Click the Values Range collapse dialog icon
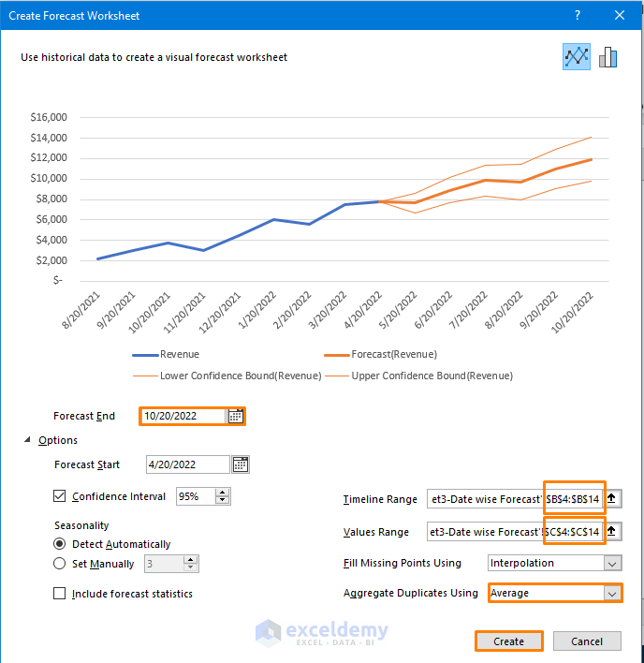This screenshot has width=644, height=663. pyautogui.click(x=612, y=532)
